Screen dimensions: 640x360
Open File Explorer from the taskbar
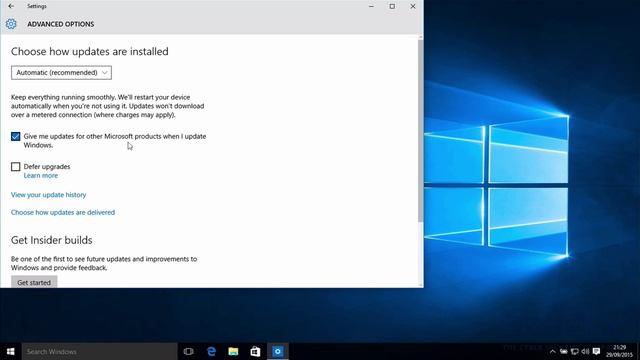[x=233, y=351]
